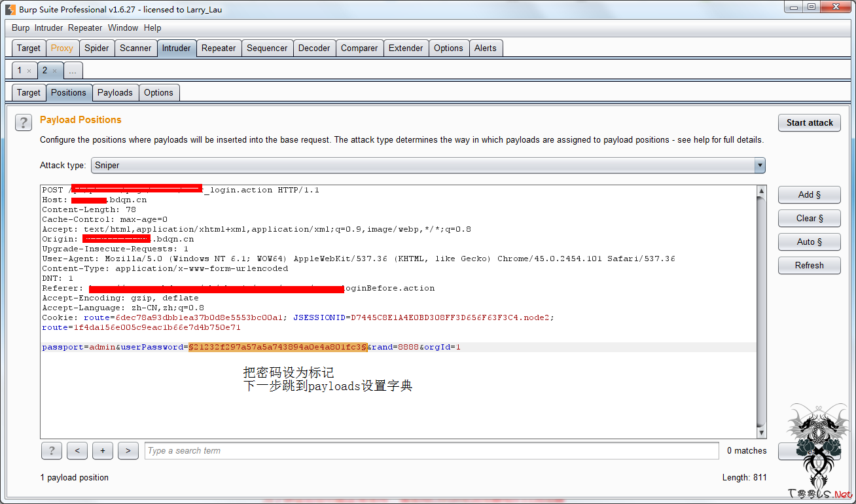
Task: Switch to the Decoder tab
Action: pos(314,48)
